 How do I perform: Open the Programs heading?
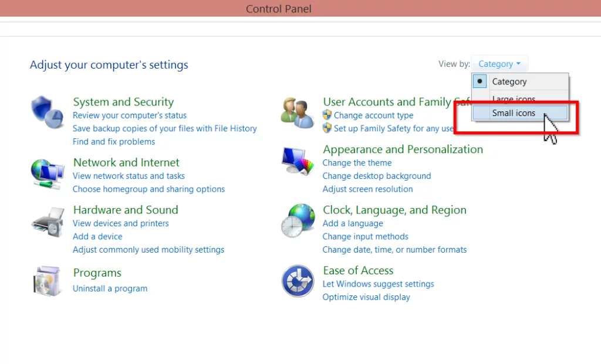point(97,273)
